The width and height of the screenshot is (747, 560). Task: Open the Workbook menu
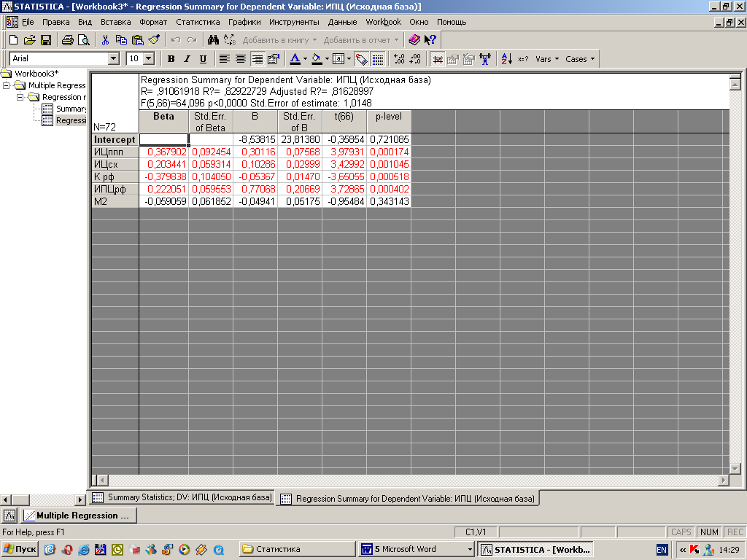coord(383,22)
